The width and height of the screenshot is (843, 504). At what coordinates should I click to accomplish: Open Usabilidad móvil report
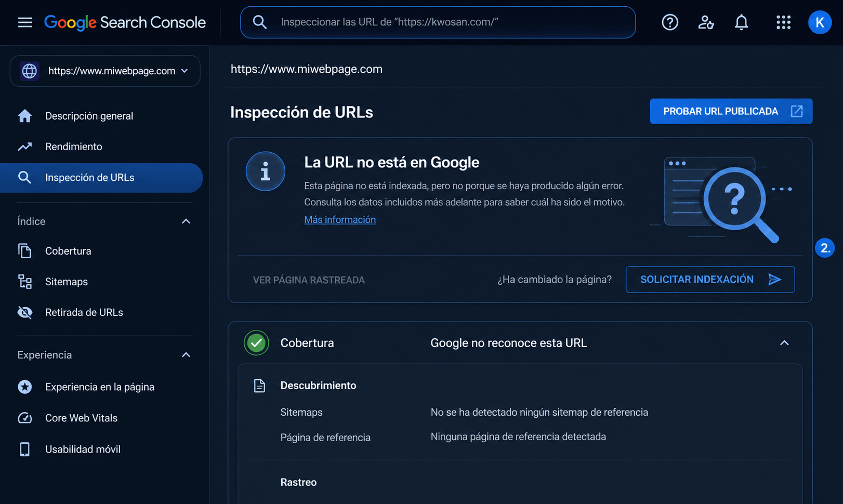pos(83,449)
